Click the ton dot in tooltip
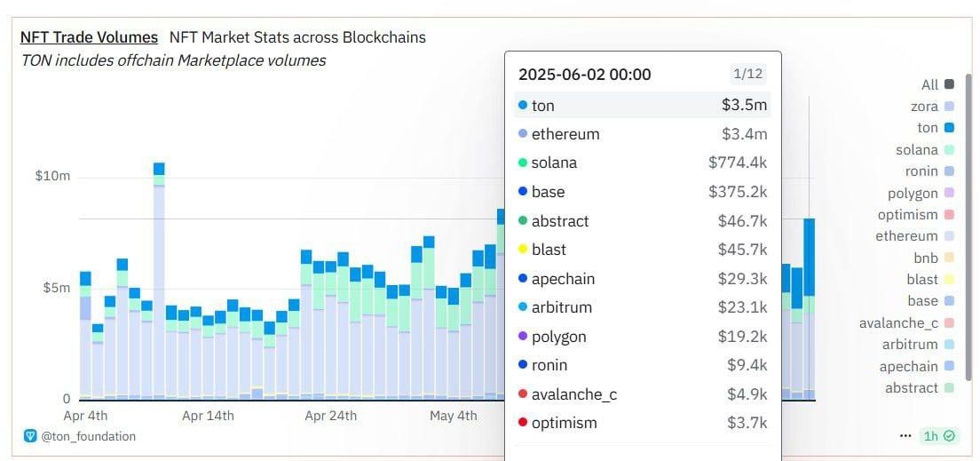This screenshot has width=980, height=461. click(x=523, y=106)
